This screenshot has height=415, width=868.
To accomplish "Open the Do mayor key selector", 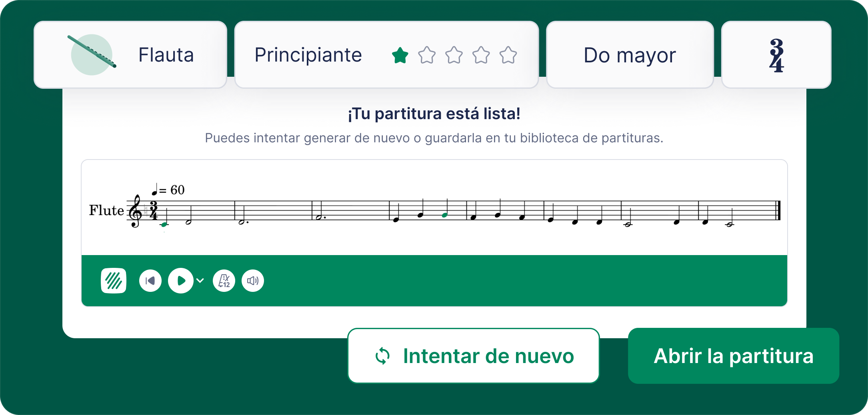I will pos(630,55).
